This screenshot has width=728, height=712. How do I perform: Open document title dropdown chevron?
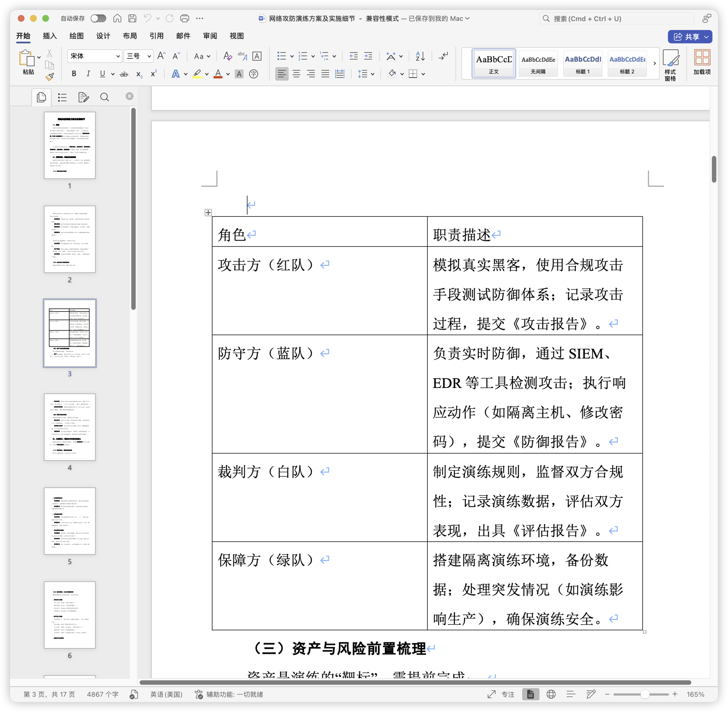pyautogui.click(x=468, y=18)
